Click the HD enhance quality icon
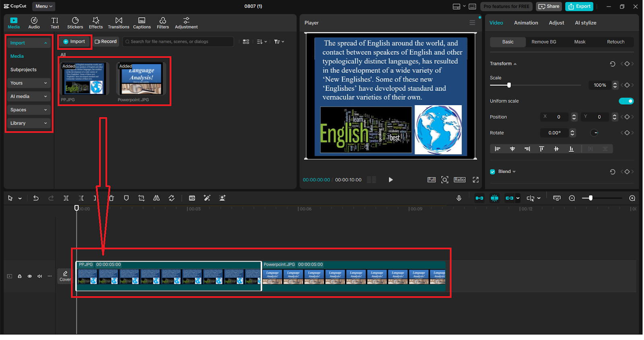Screen dimensions: 644x340 192,198
